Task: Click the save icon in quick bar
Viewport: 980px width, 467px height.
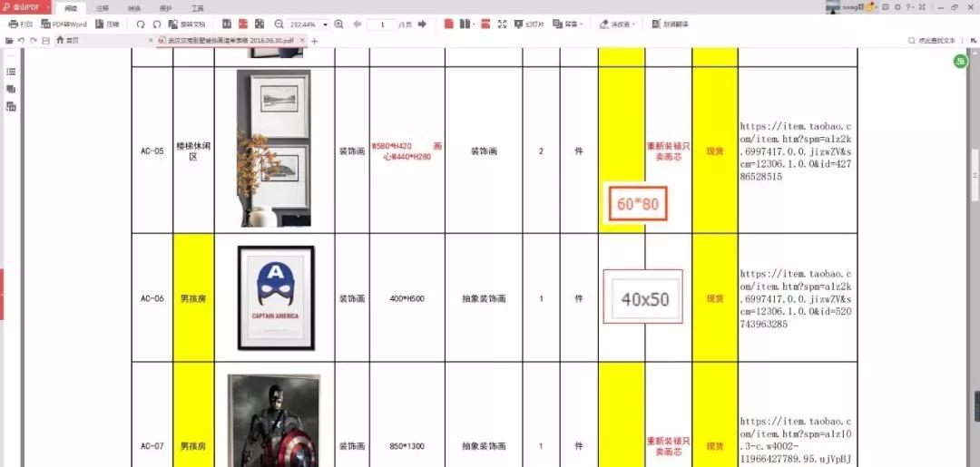Action: [x=45, y=41]
